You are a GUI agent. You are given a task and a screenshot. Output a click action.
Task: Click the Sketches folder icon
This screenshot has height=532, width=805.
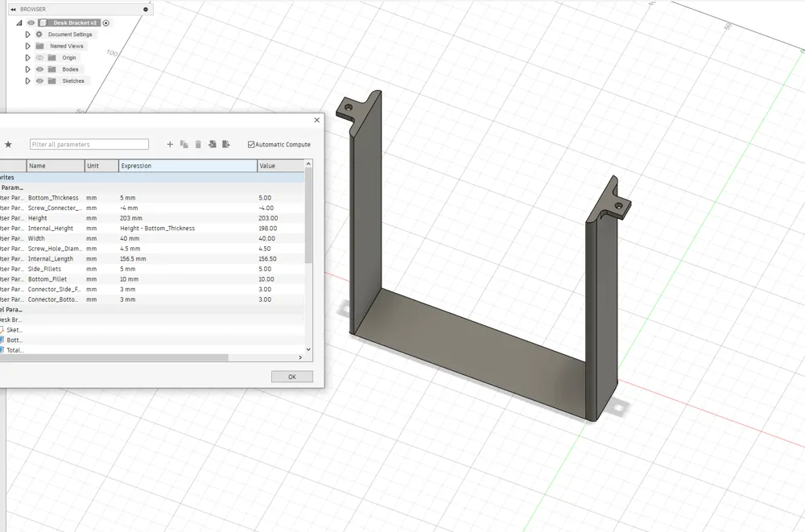(52, 80)
